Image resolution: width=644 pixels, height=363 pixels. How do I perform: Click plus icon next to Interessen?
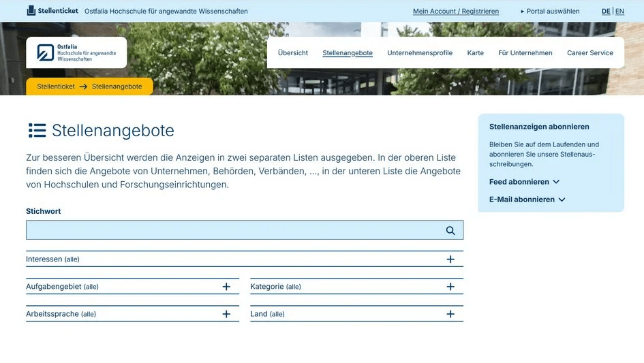click(450, 259)
